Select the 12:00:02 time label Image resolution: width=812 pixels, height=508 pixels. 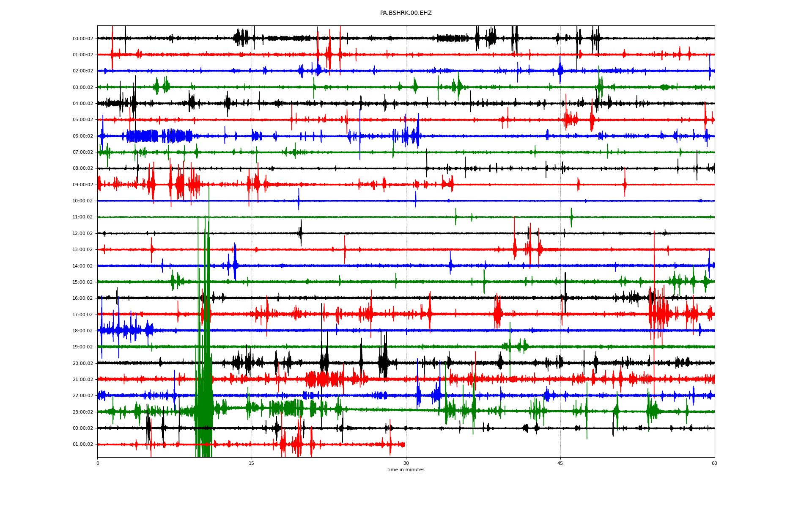click(82, 234)
